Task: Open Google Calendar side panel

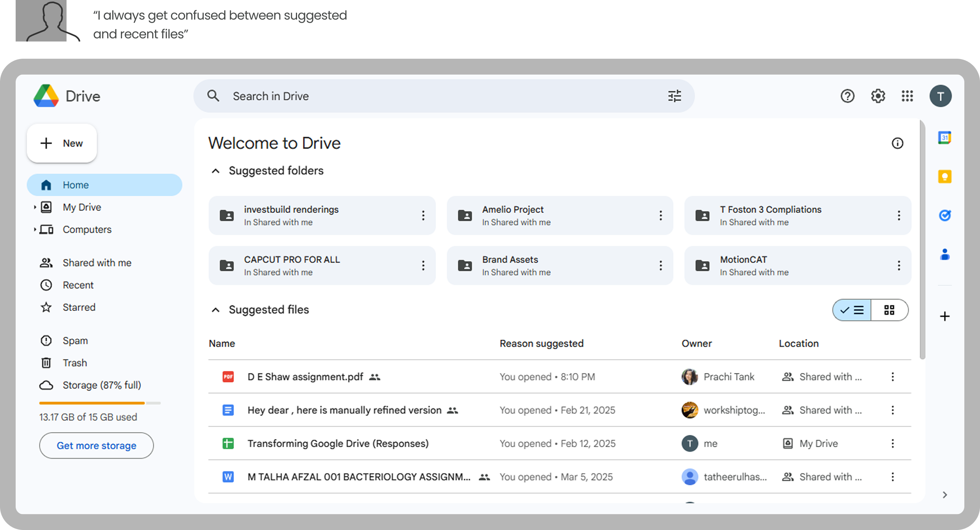Action: pyautogui.click(x=945, y=138)
